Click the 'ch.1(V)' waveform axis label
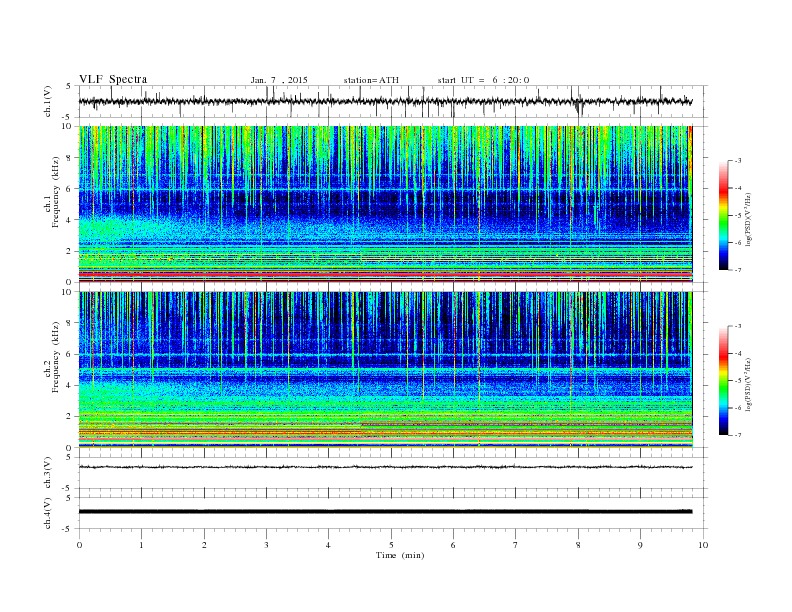 click(48, 101)
